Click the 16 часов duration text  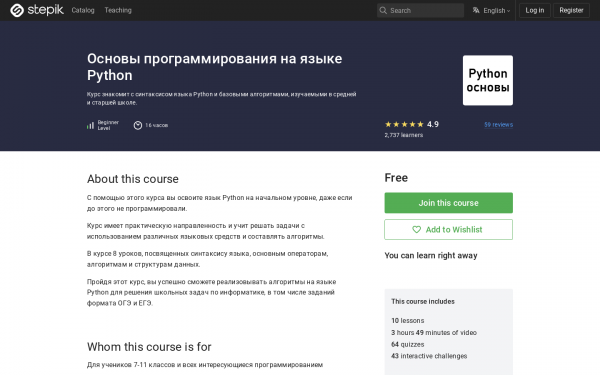pos(157,125)
